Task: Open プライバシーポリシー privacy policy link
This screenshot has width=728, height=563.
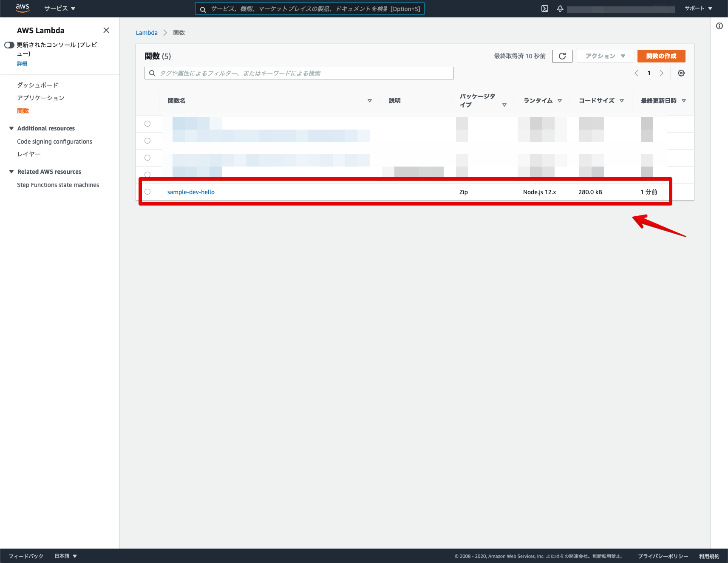Action: [663, 556]
